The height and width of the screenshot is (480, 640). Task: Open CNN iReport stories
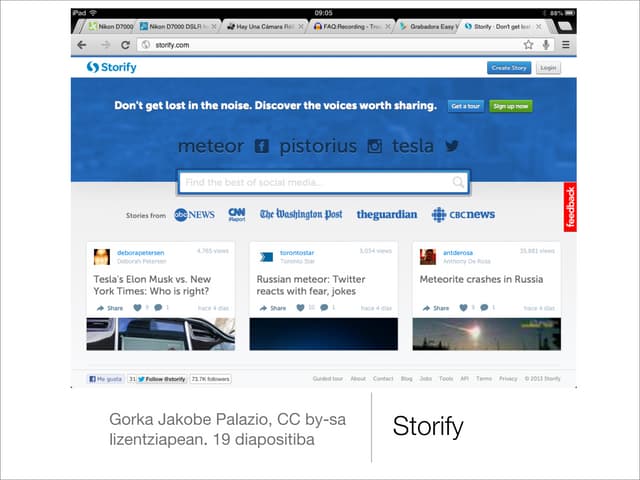[237, 215]
